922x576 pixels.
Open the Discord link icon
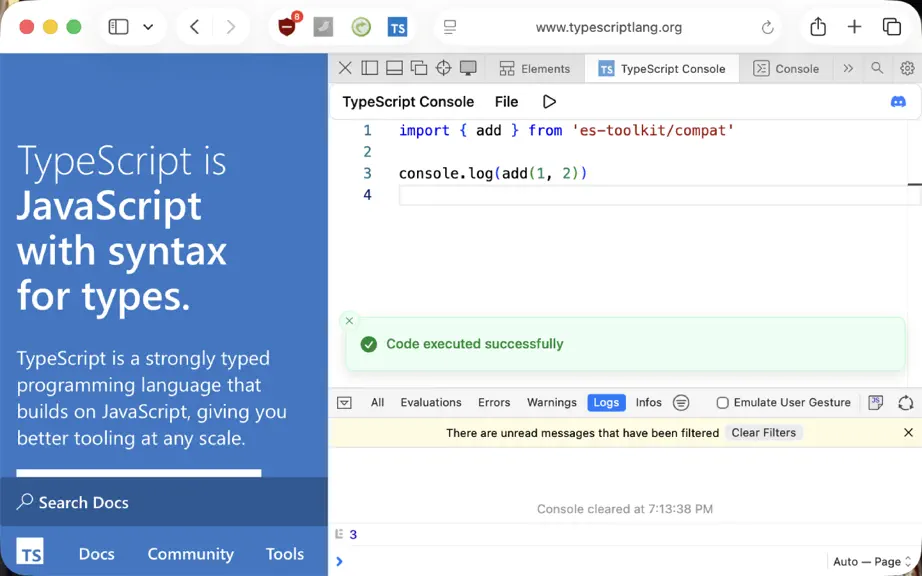pos(898,102)
